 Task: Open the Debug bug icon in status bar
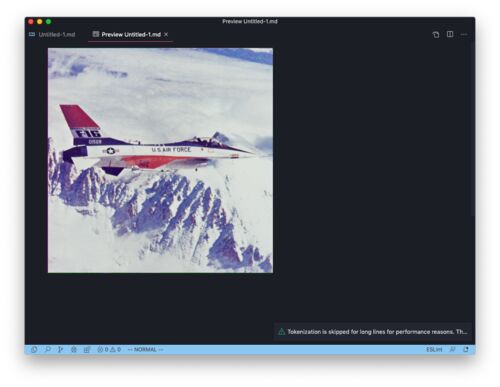(74, 350)
